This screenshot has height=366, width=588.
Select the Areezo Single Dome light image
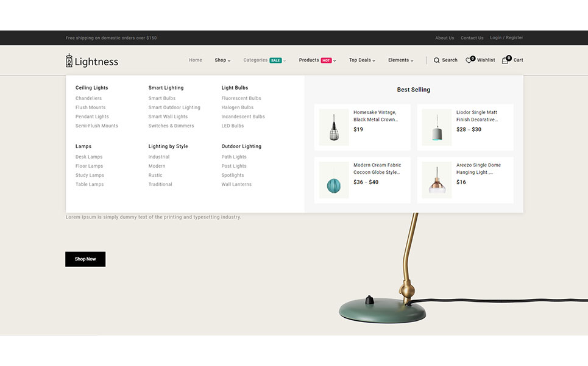point(437,180)
